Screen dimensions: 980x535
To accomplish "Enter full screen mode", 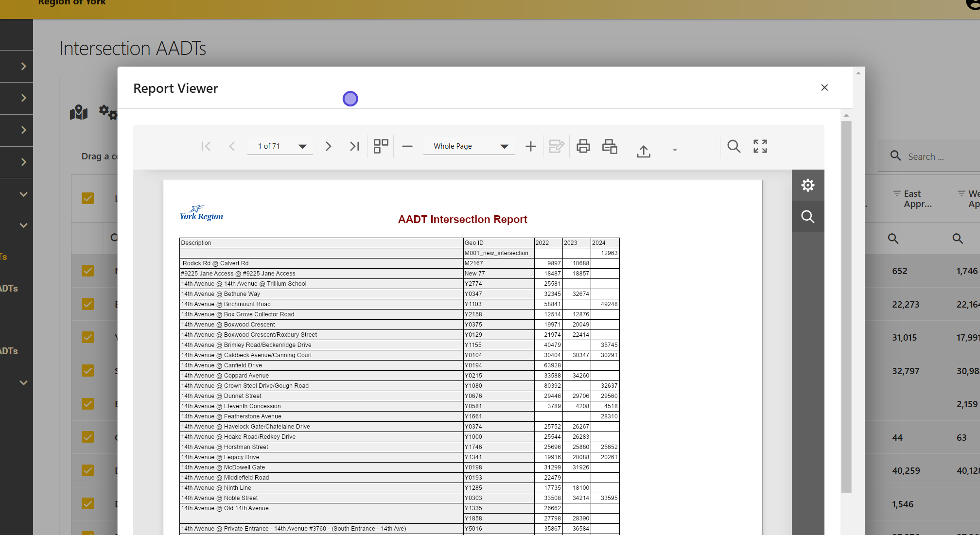I will [x=760, y=146].
